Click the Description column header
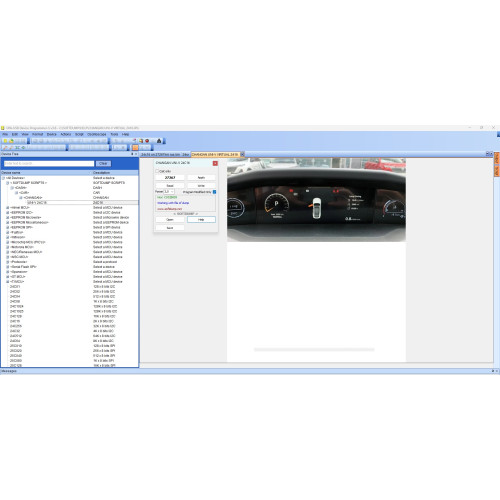The height and width of the screenshot is (500, 500). click(115, 173)
